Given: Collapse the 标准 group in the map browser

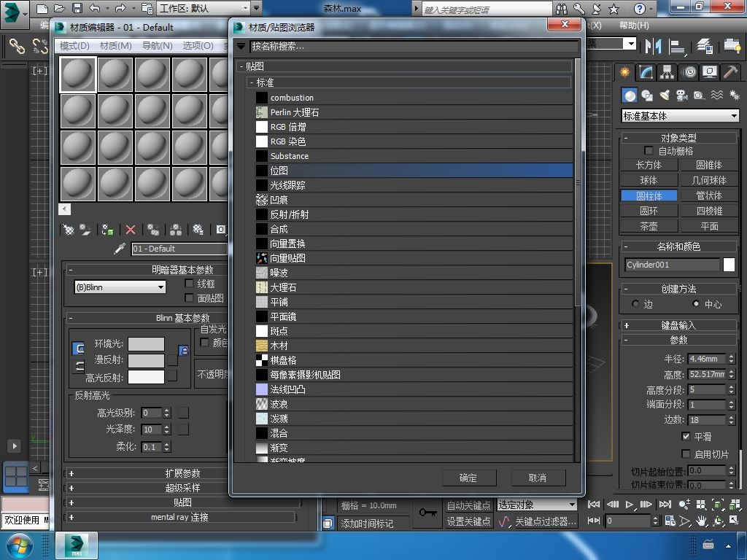Looking at the screenshot, I should [x=252, y=82].
